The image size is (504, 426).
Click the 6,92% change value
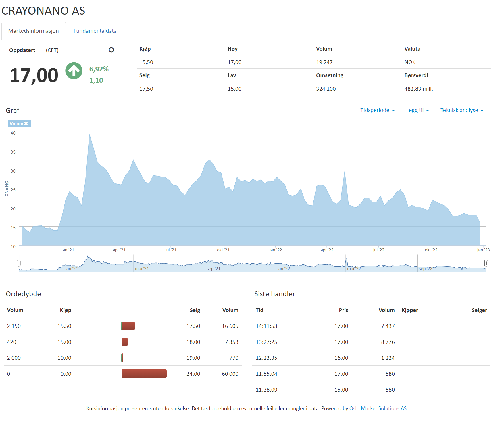pyautogui.click(x=99, y=69)
